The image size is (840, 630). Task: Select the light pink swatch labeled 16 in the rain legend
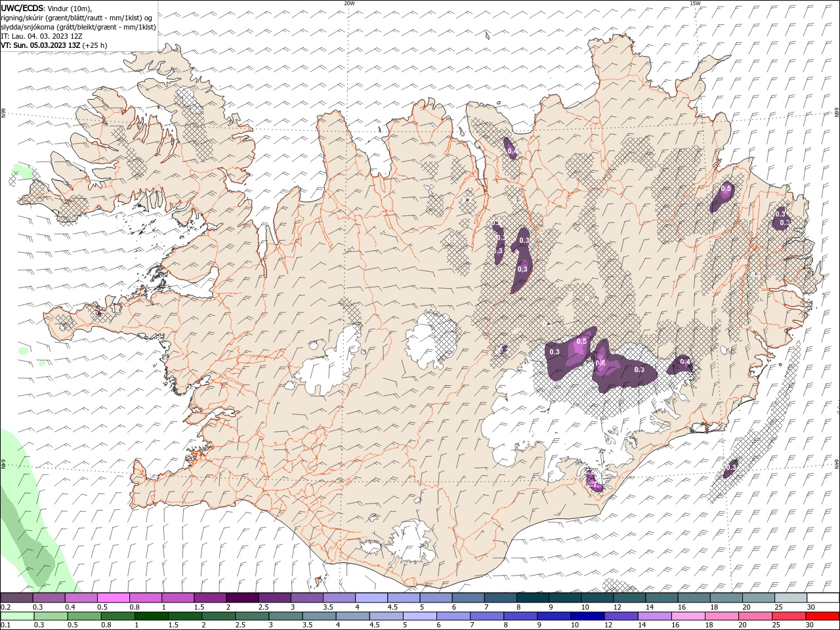coord(688,616)
